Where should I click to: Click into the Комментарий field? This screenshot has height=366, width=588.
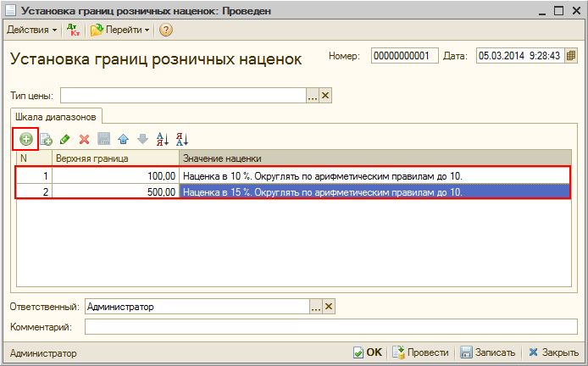tap(330, 326)
